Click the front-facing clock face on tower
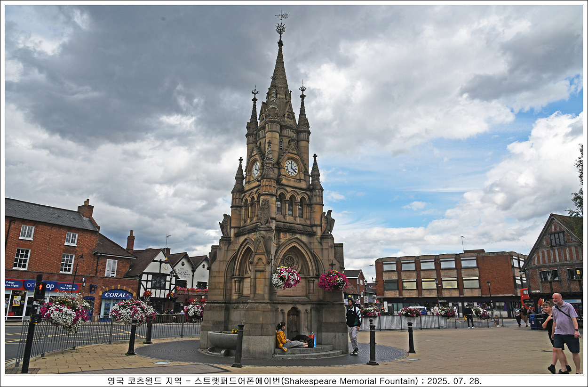 pos(291,168)
